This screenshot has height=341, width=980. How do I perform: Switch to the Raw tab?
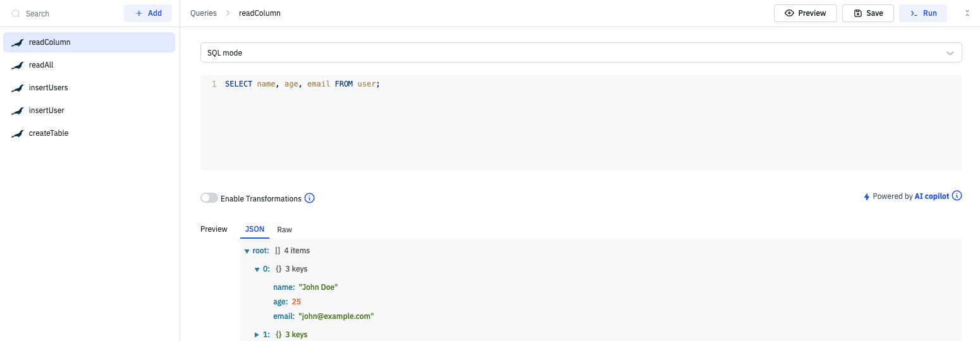285,229
